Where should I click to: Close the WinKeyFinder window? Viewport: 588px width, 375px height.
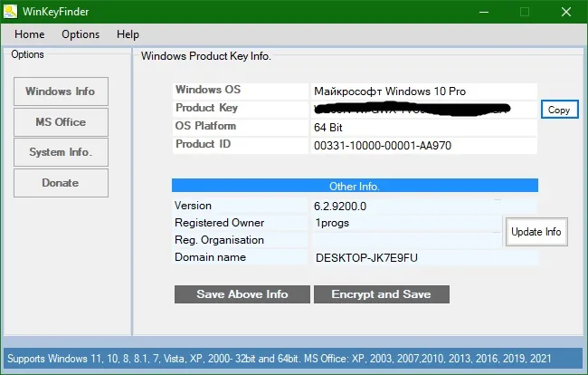(x=566, y=12)
